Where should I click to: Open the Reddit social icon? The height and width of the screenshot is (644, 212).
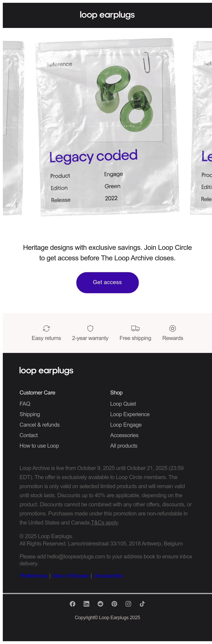101,604
